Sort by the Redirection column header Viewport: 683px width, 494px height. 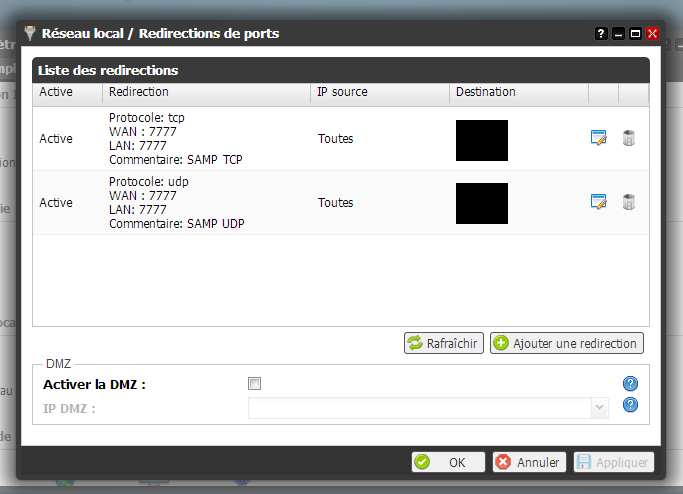coord(138,92)
